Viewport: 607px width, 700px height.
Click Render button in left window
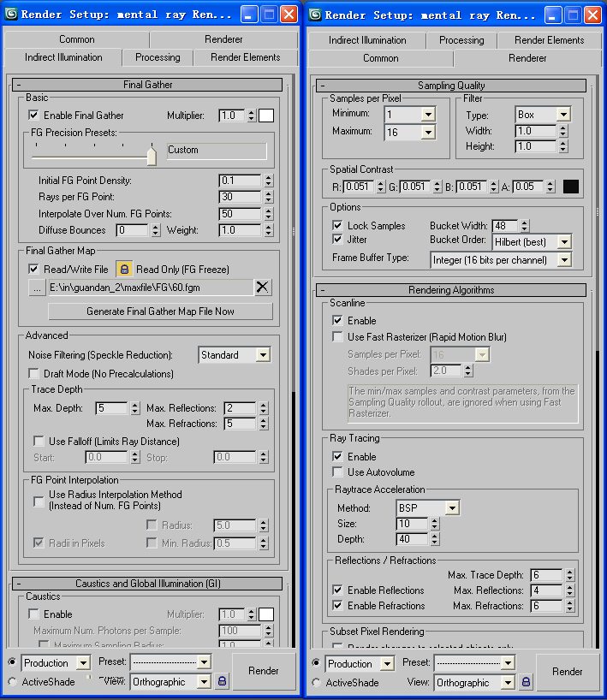click(x=264, y=671)
